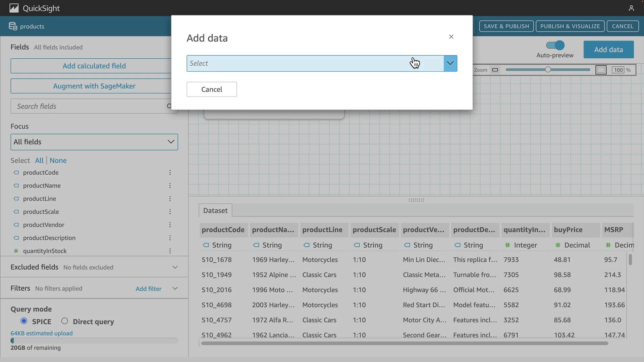Click the zoom out icon
Viewport: 644px width, 362px height.
(495, 70)
